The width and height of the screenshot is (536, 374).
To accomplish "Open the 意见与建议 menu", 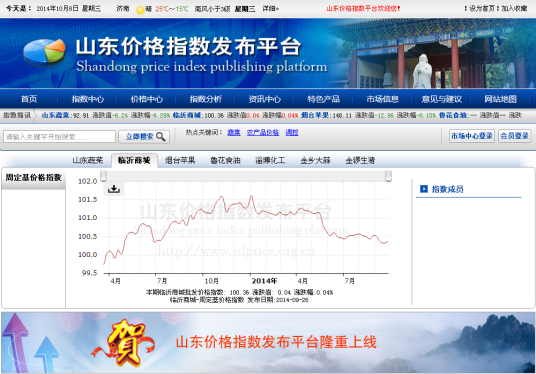I will [442, 99].
